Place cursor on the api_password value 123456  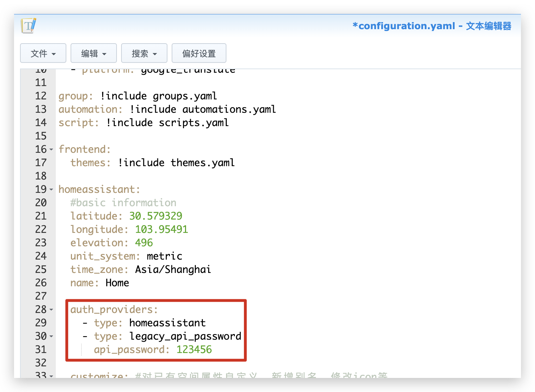click(x=194, y=349)
